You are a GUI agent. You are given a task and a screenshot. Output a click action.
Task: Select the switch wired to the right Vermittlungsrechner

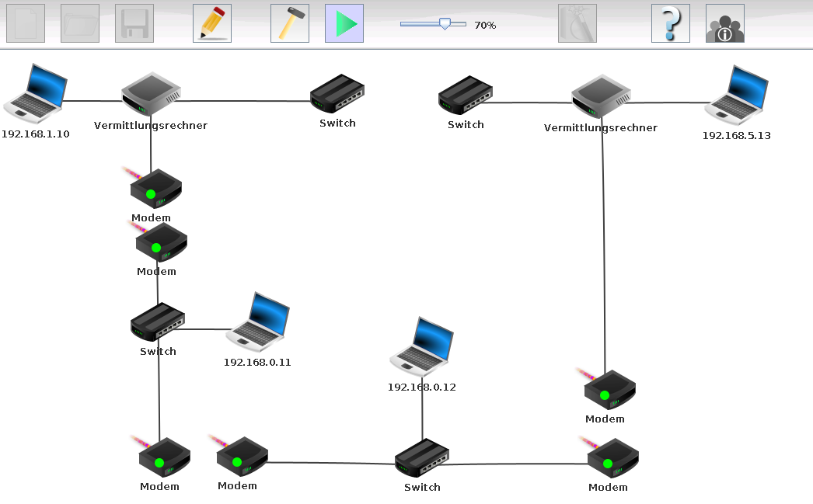466,96
